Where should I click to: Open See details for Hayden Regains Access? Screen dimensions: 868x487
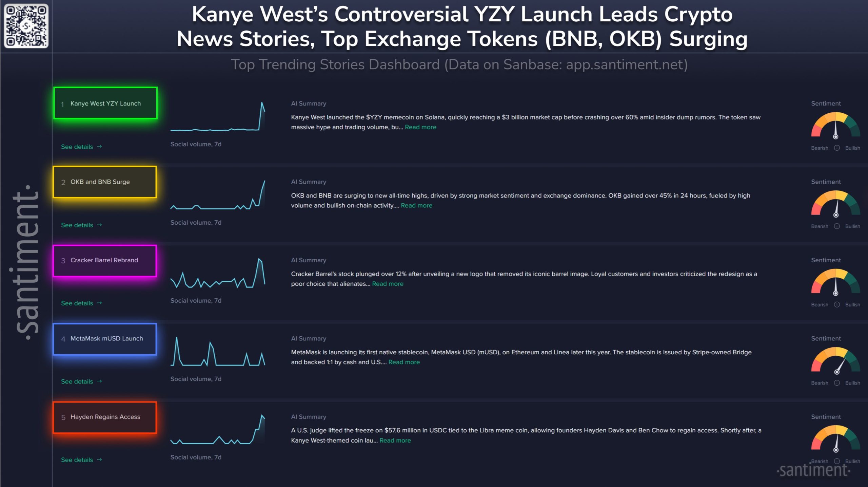click(81, 460)
